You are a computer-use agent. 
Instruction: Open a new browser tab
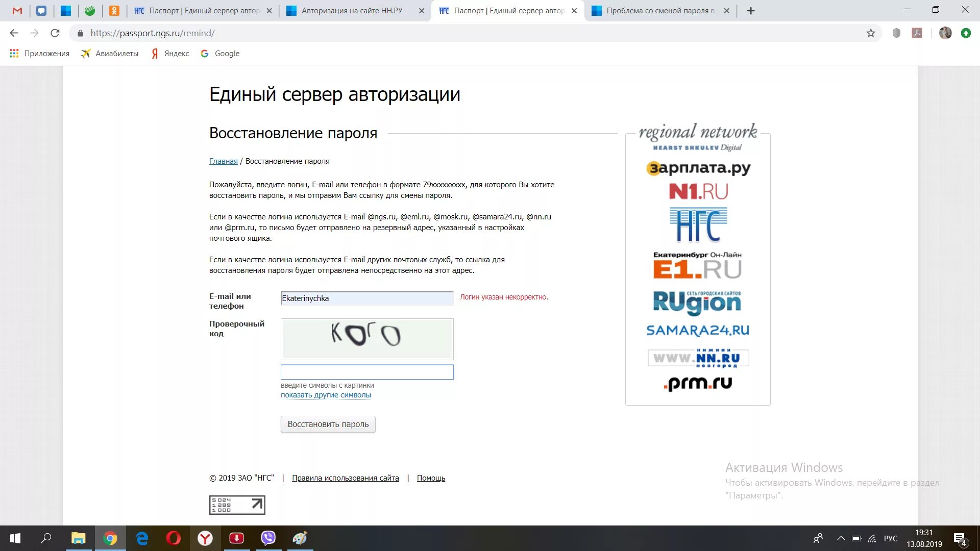click(751, 11)
